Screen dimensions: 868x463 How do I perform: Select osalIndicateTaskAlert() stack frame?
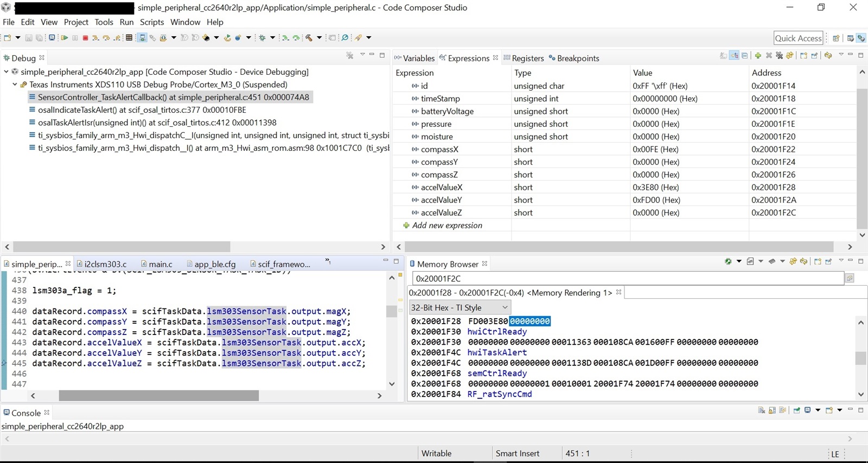tap(142, 110)
